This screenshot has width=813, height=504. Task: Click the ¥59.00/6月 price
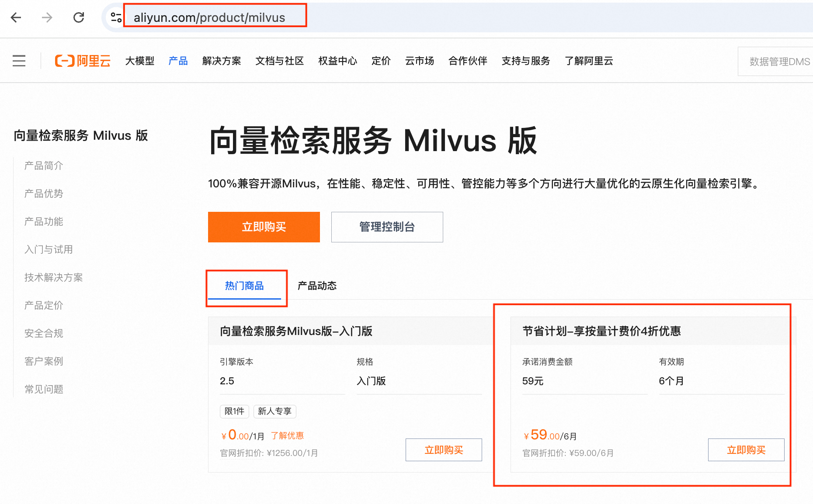pos(550,435)
